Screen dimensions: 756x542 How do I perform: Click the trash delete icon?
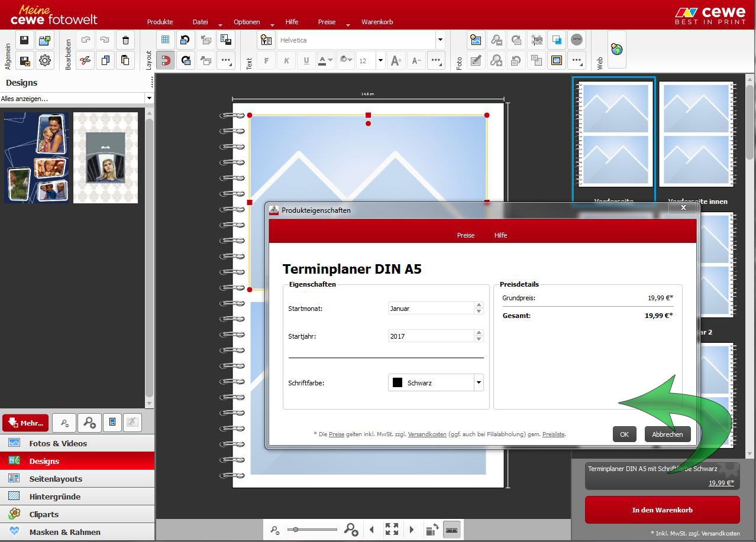[125, 40]
